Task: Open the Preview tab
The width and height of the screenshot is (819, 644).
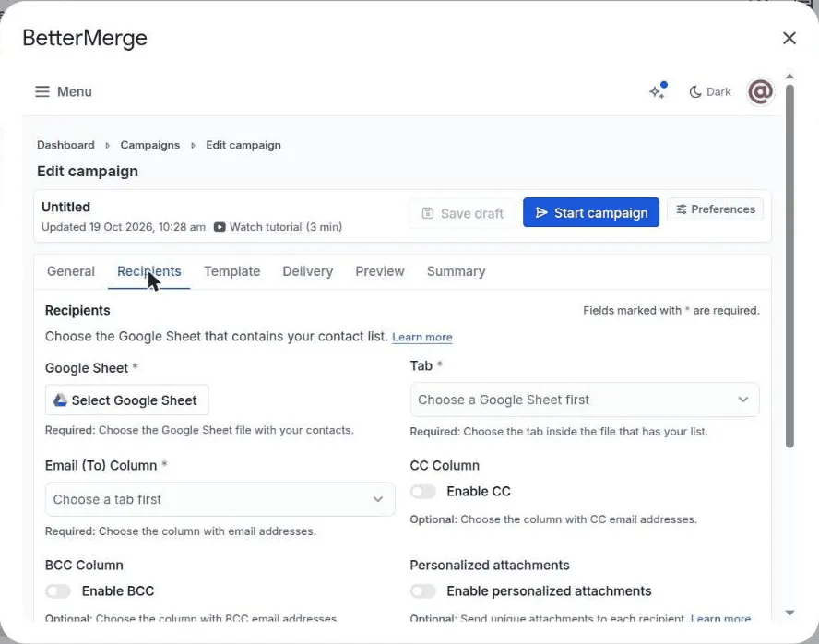Action: [380, 271]
